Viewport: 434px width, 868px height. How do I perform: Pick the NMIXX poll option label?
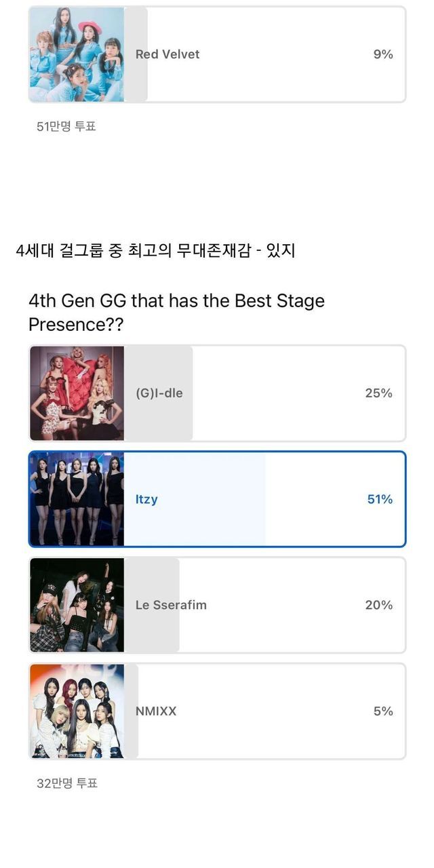157,711
